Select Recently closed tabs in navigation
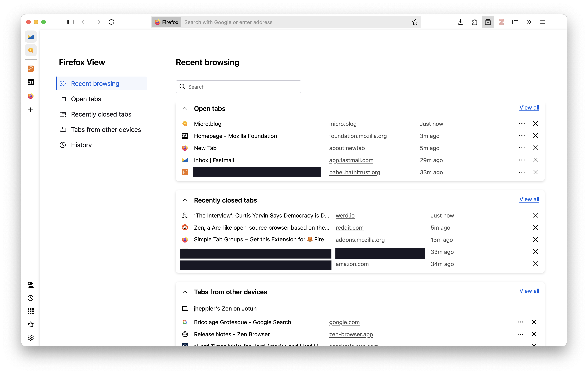The image size is (588, 374). pyautogui.click(x=101, y=114)
